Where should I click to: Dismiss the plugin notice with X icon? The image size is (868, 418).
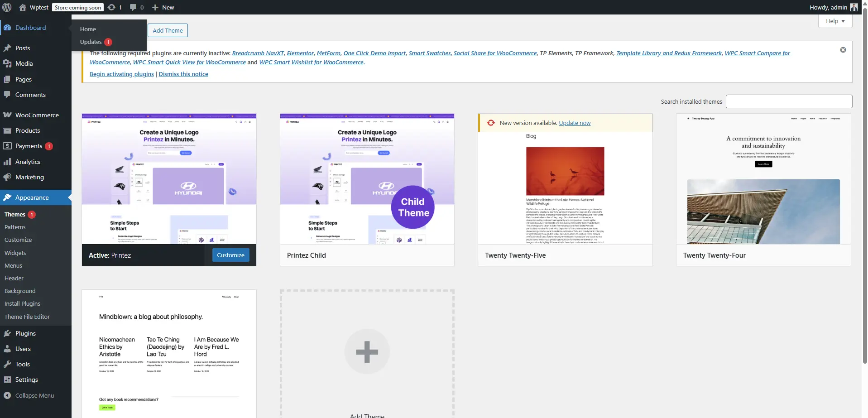click(x=843, y=50)
